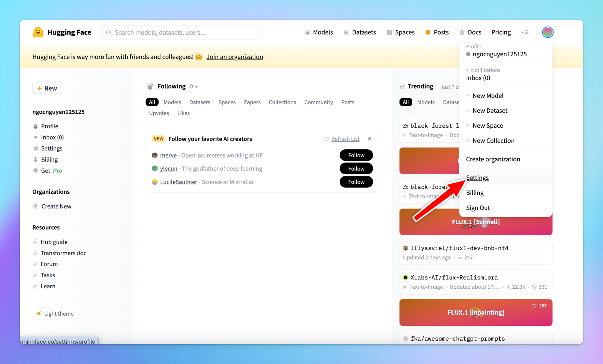
Task: Click the Docs icon in navbar
Action: click(x=462, y=32)
